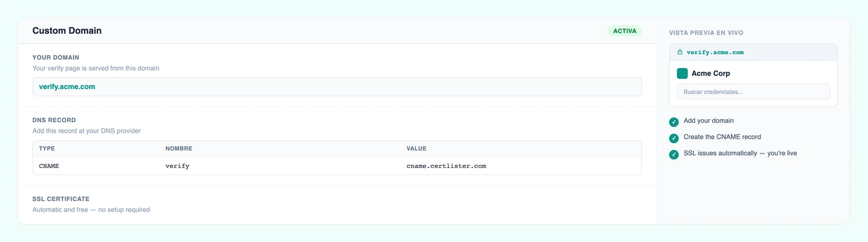The width and height of the screenshot is (868, 242).
Task: Click the Custom Domain heading
Action: 67,31
